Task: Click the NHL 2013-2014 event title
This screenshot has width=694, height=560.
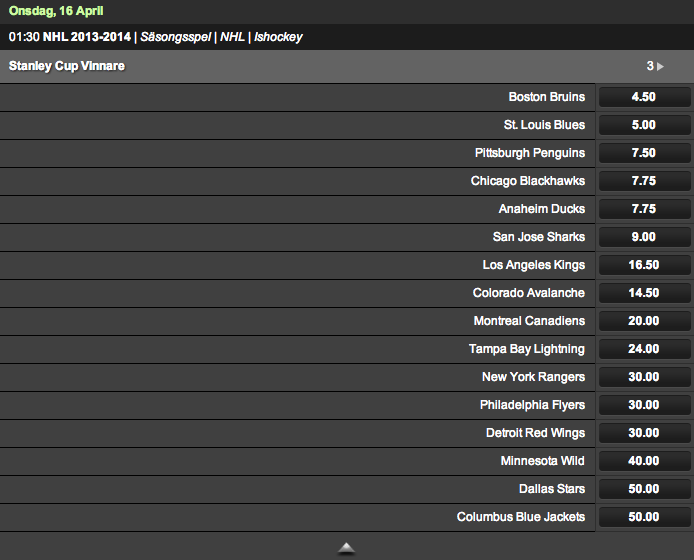Action: [x=87, y=37]
